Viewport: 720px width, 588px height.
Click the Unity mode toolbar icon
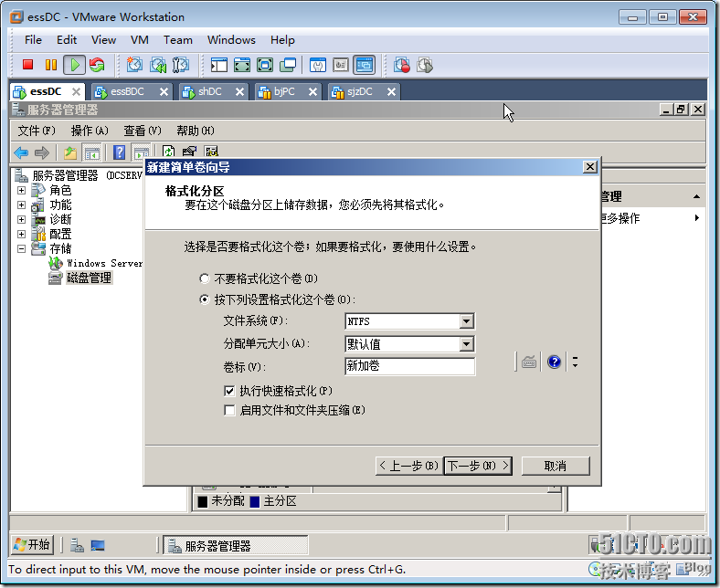point(288,65)
